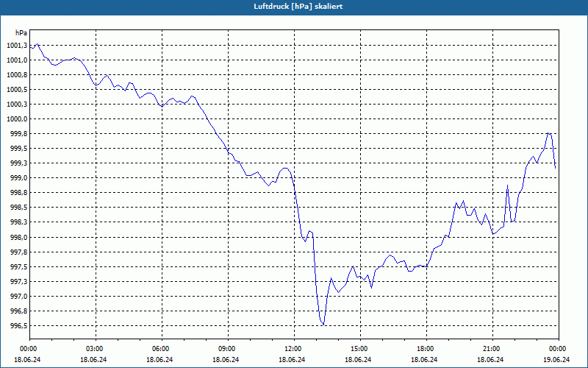Click the 1000,8 y-axis value
This screenshot has width=588, height=368.
point(17,75)
